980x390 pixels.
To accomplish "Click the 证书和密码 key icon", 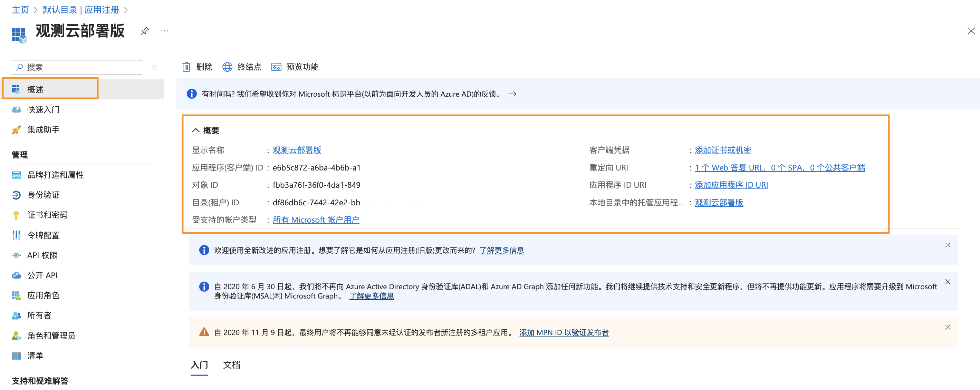I will (x=16, y=215).
